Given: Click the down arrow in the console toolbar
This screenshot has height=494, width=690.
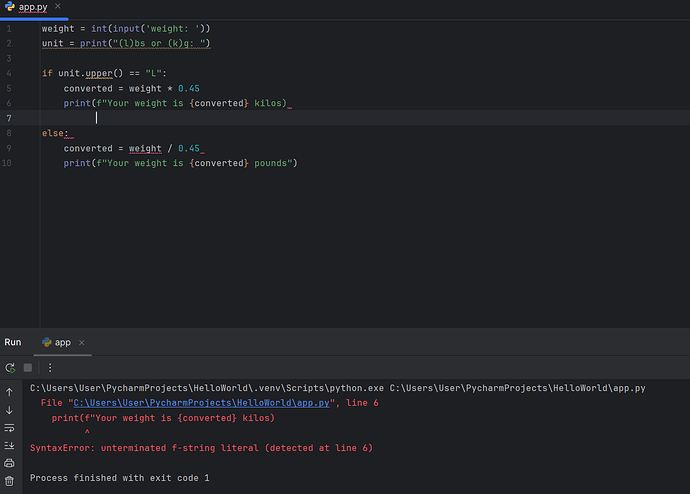Looking at the screenshot, I should coord(9,410).
